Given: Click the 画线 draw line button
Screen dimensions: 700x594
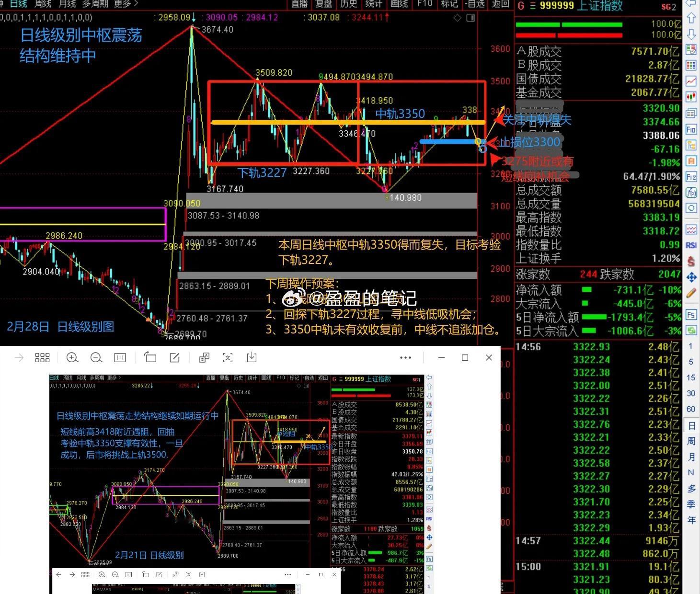Looking at the screenshot, I should (x=399, y=4).
